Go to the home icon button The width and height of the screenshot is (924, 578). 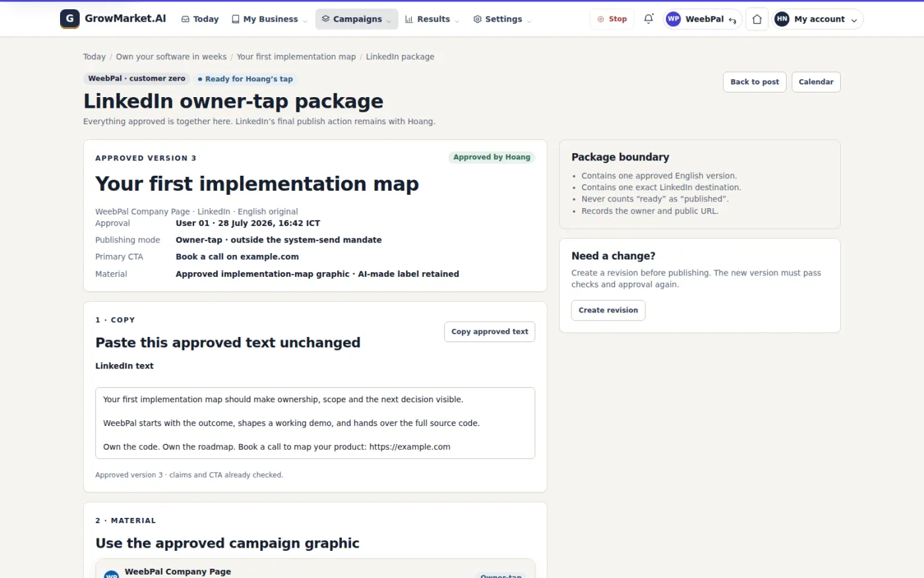[x=757, y=19]
